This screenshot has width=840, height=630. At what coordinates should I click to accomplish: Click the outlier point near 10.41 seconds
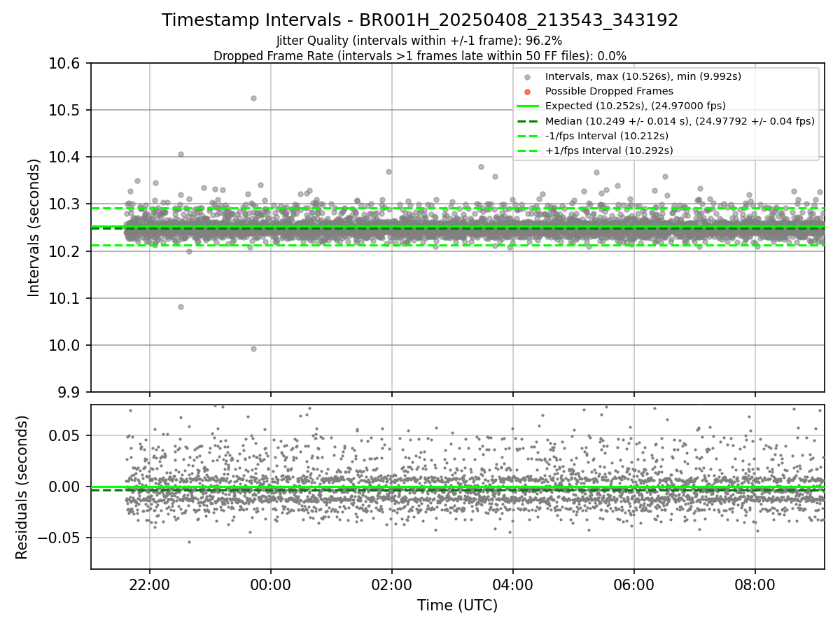[x=181, y=154]
